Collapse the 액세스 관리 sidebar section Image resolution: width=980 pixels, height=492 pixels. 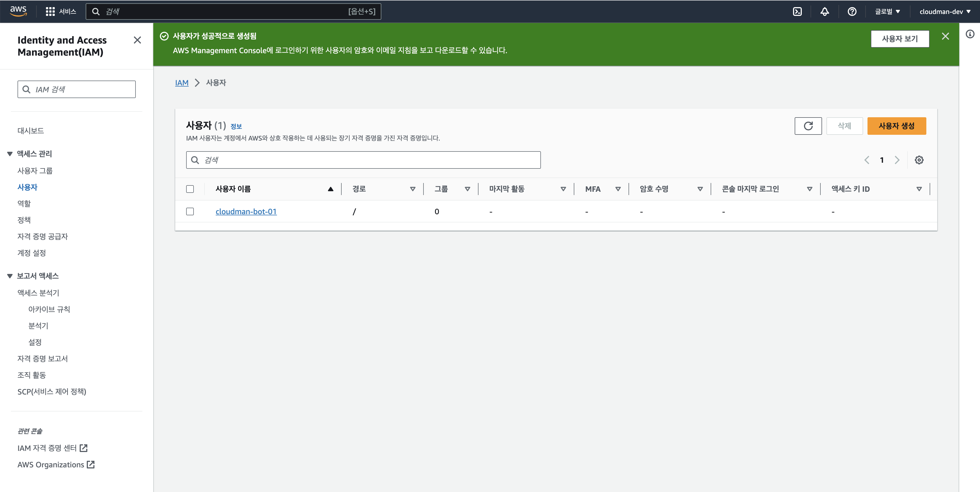(10, 154)
